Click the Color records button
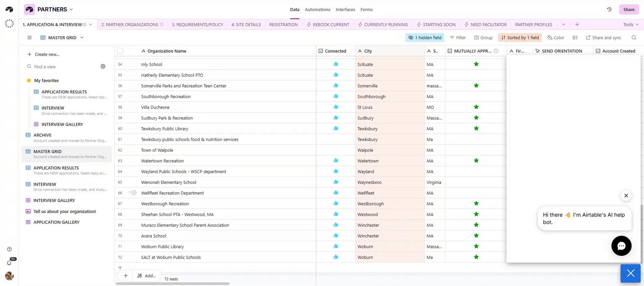This screenshot has width=644, height=286. [x=556, y=38]
